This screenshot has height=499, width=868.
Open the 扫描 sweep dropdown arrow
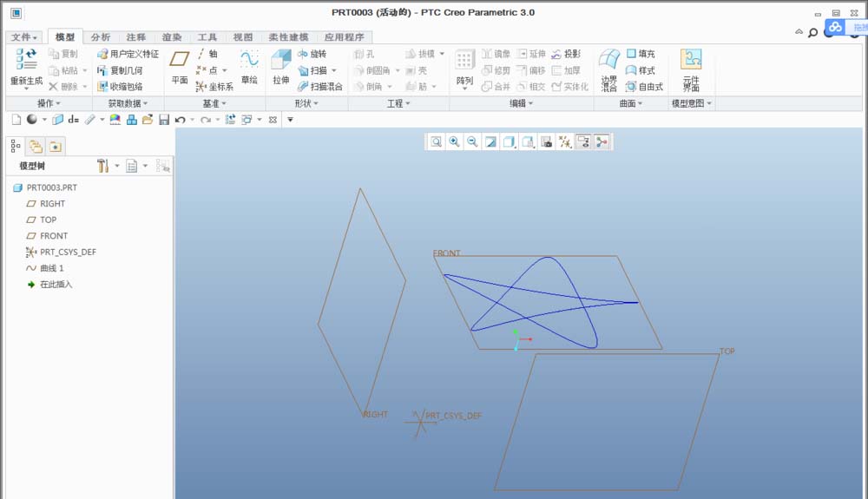(x=334, y=70)
